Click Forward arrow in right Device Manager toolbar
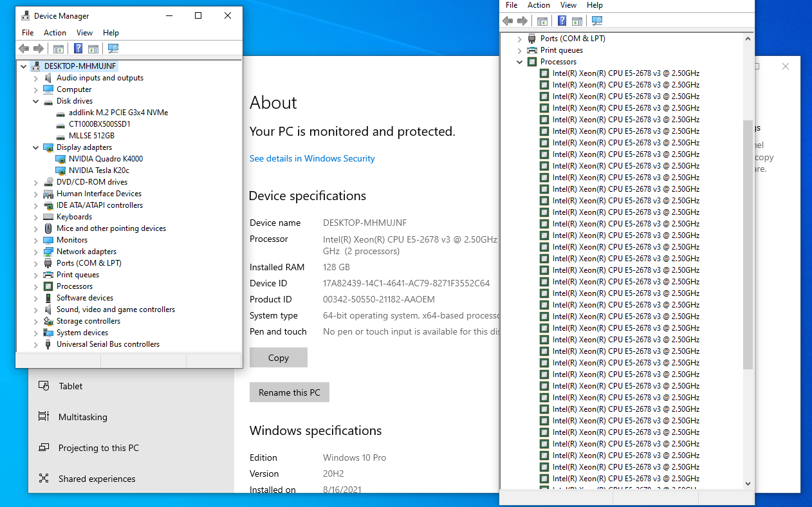 pos(522,21)
